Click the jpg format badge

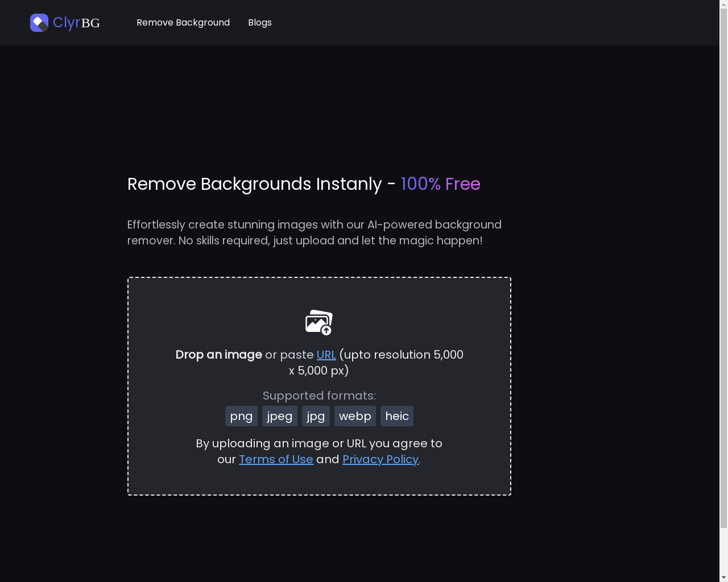(x=316, y=416)
